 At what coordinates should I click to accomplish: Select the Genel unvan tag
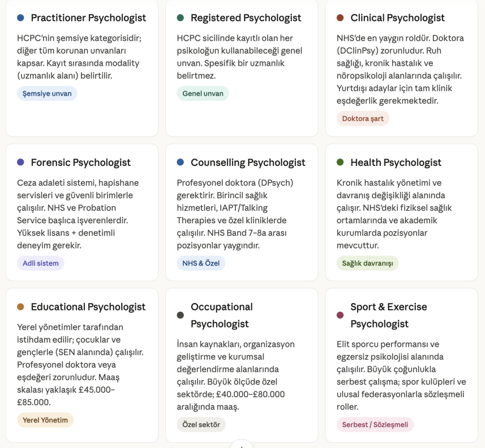[x=203, y=93]
